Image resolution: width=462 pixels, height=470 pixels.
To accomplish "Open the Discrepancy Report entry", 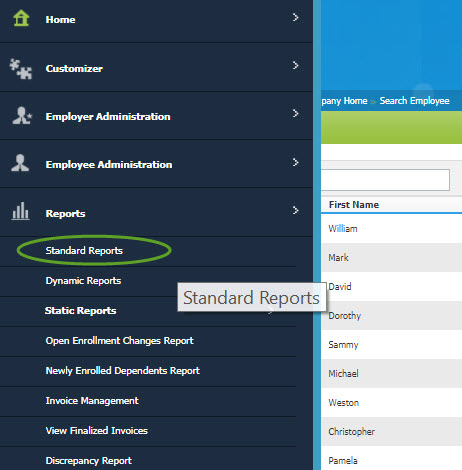I will click(x=89, y=461).
